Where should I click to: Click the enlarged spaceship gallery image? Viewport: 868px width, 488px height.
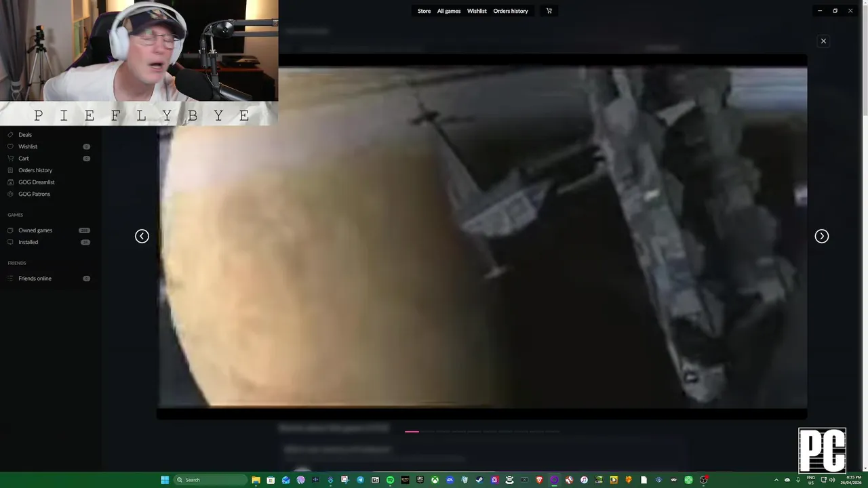(x=482, y=237)
